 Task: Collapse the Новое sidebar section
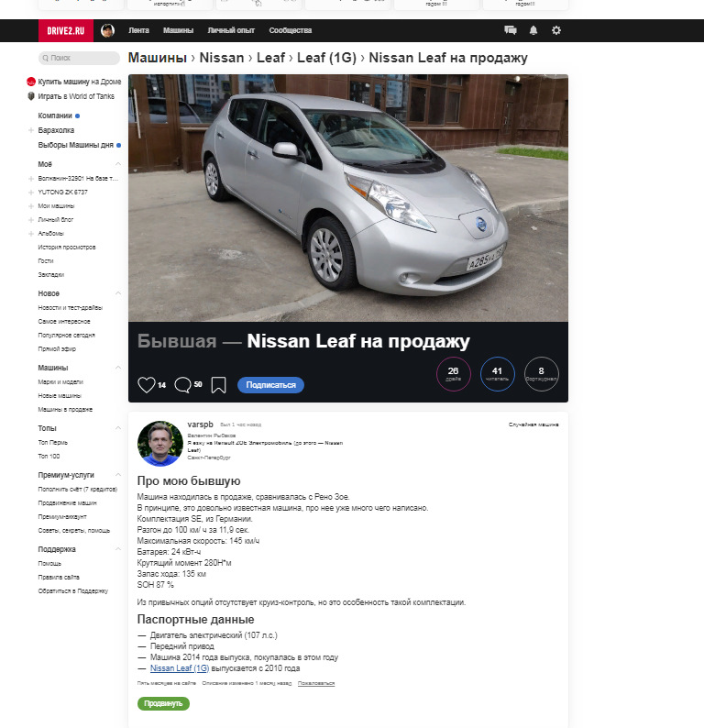[118, 293]
